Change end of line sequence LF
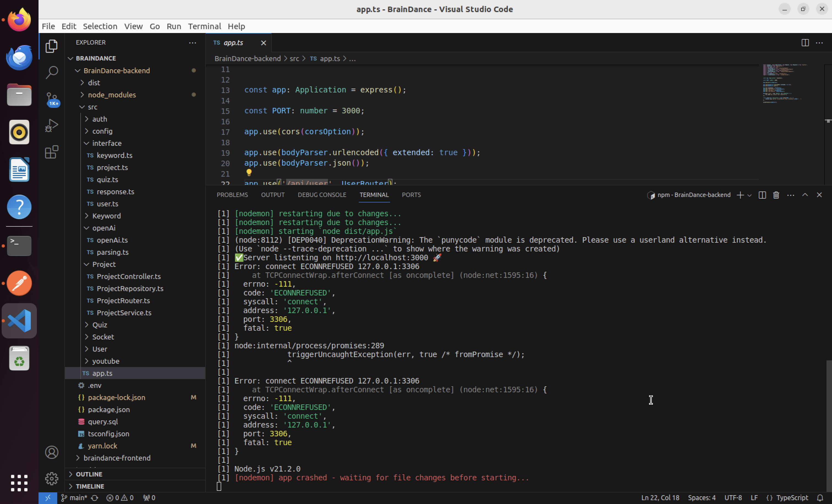Viewport: 832px width, 504px height. (754, 498)
